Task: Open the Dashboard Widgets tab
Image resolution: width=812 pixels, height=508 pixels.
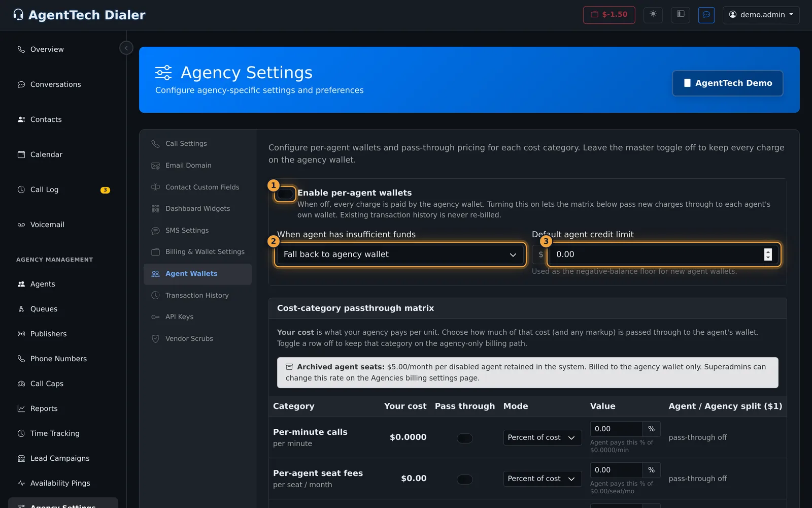Action: pyautogui.click(x=197, y=209)
